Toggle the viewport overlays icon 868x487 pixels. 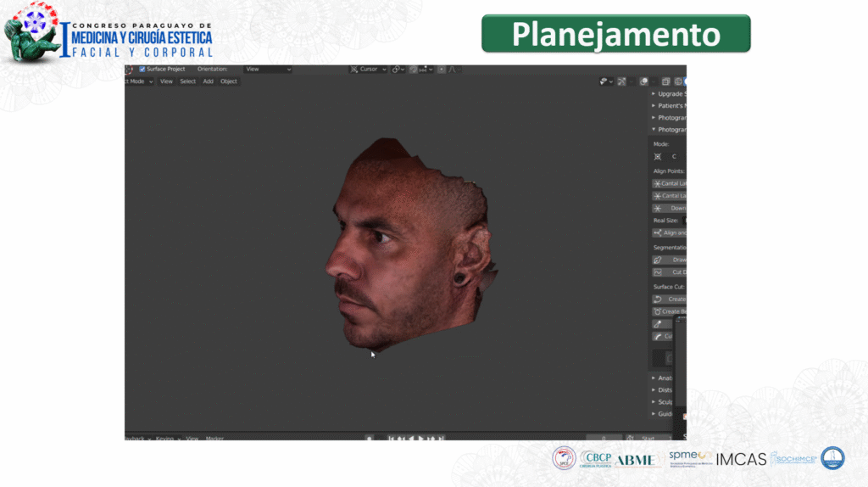[644, 81]
